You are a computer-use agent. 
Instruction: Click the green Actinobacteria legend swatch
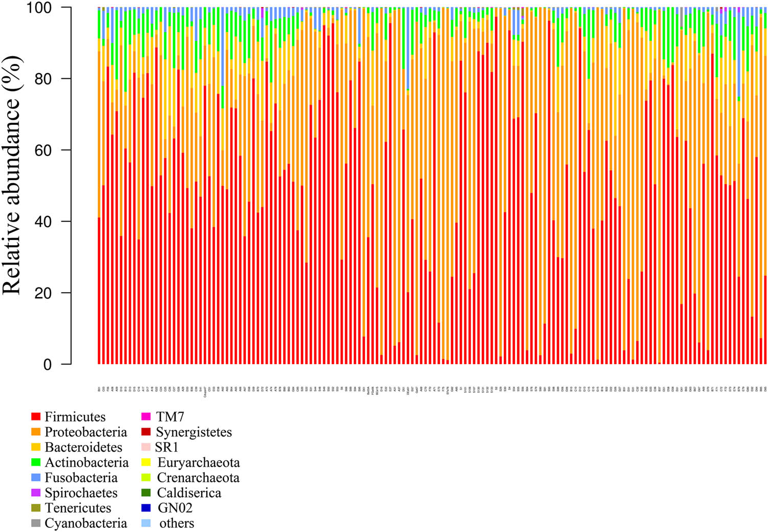point(36,462)
